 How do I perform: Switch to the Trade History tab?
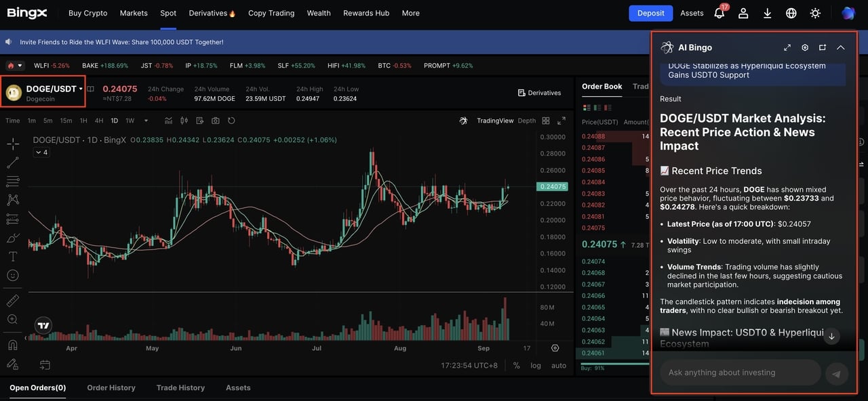[x=180, y=388]
